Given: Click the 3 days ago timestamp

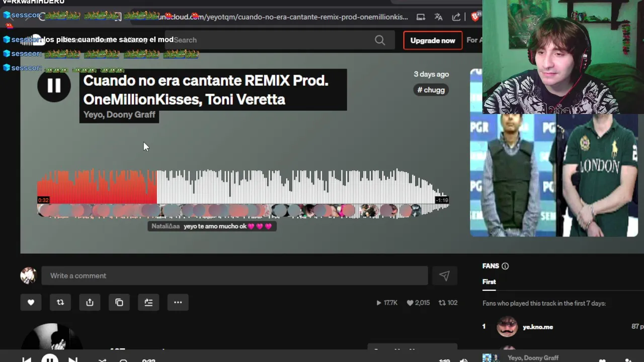Looking at the screenshot, I should click(x=431, y=74).
